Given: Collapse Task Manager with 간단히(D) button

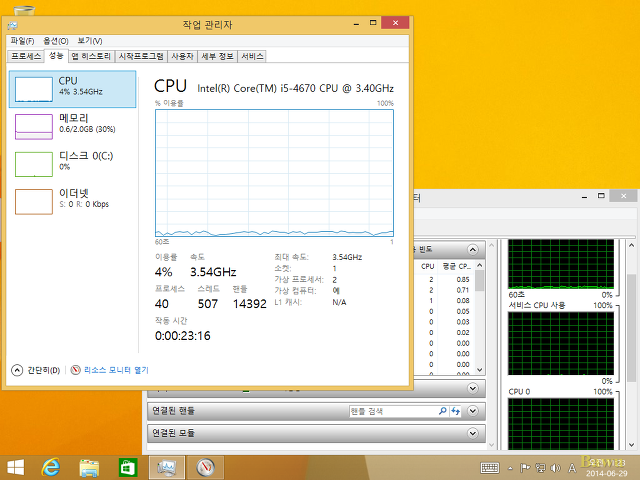Looking at the screenshot, I should tap(36, 370).
